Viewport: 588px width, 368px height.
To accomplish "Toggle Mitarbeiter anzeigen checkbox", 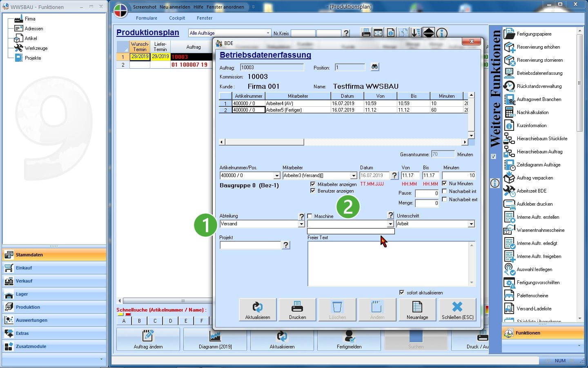I will tap(313, 184).
